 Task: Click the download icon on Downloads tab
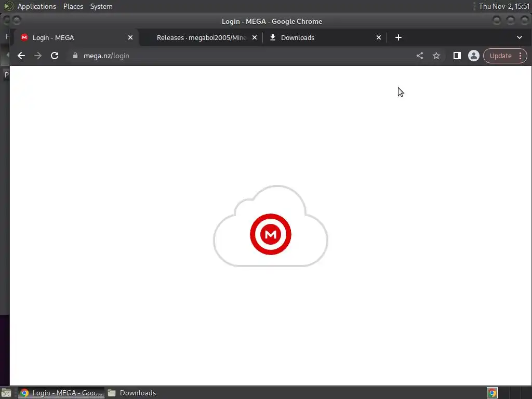click(272, 37)
